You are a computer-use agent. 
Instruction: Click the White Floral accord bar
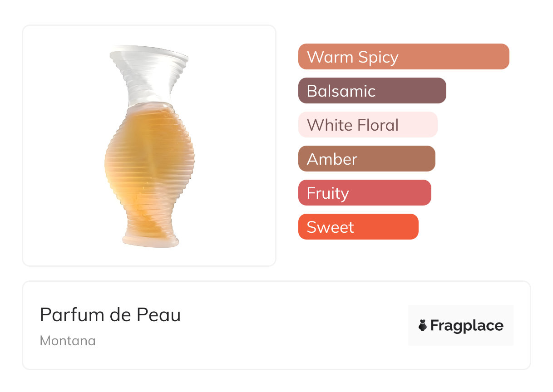367,125
